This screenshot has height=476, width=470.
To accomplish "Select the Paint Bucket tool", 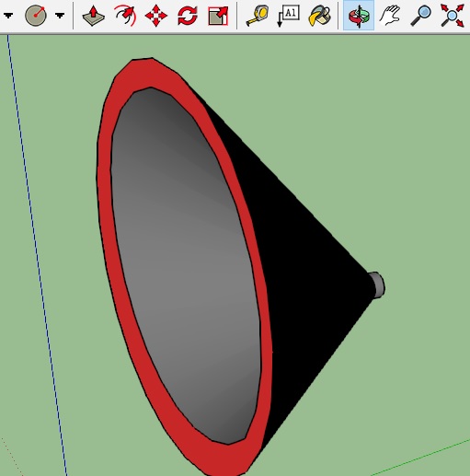I will tap(320, 16).
